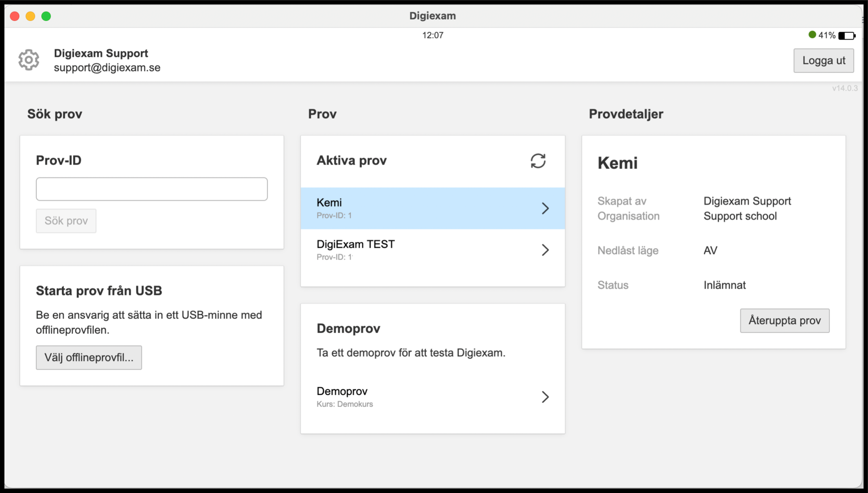This screenshot has height=493, width=868.
Task: Open settings via the gear icon
Action: pos(29,60)
